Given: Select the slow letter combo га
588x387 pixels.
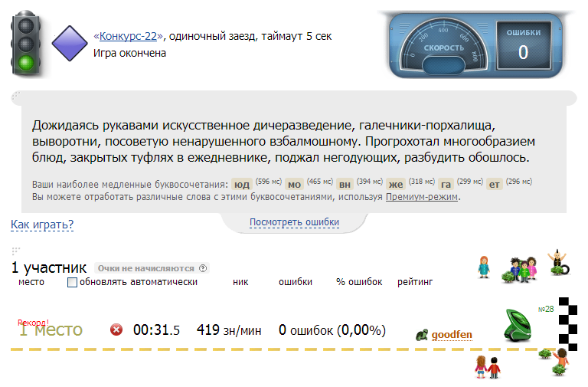Looking at the screenshot, I should (446, 184).
